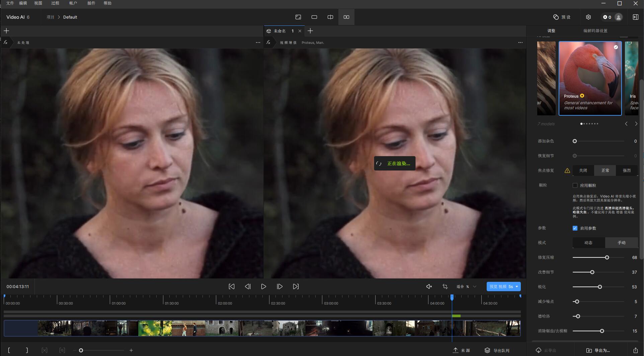Open the 帮助 menu
The width and height of the screenshot is (644, 356).
point(107,3)
